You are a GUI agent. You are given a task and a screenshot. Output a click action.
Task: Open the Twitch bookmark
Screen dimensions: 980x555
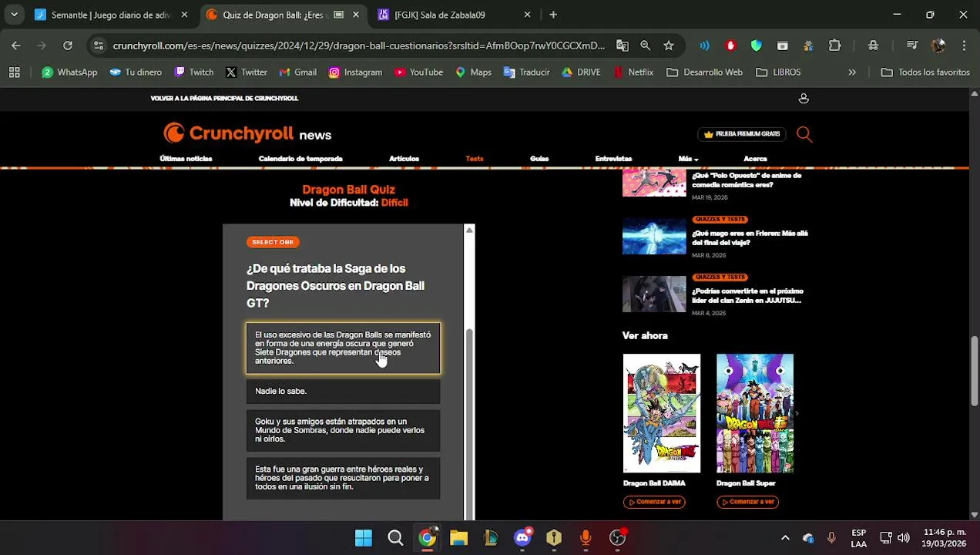(193, 72)
